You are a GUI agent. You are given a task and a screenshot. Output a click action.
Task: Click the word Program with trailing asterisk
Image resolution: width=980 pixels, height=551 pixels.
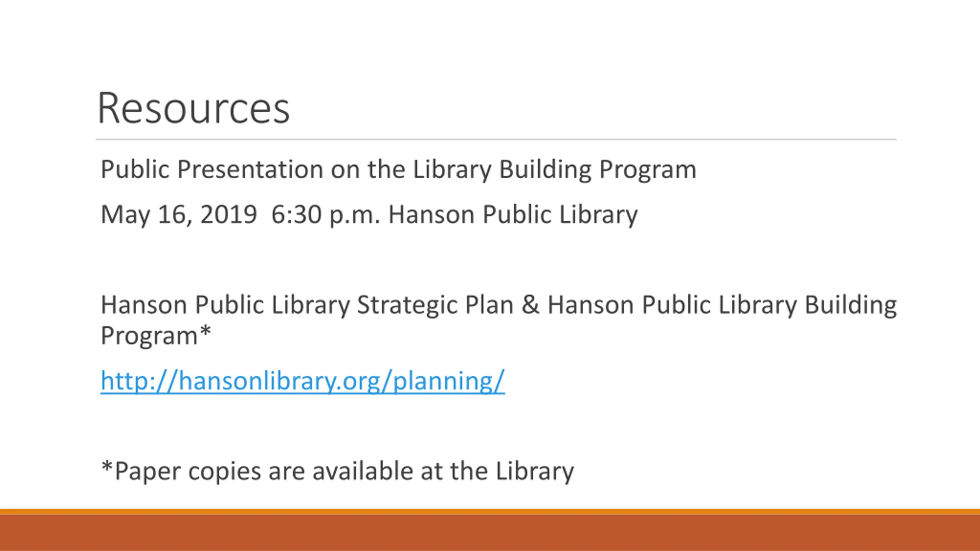coord(149,336)
